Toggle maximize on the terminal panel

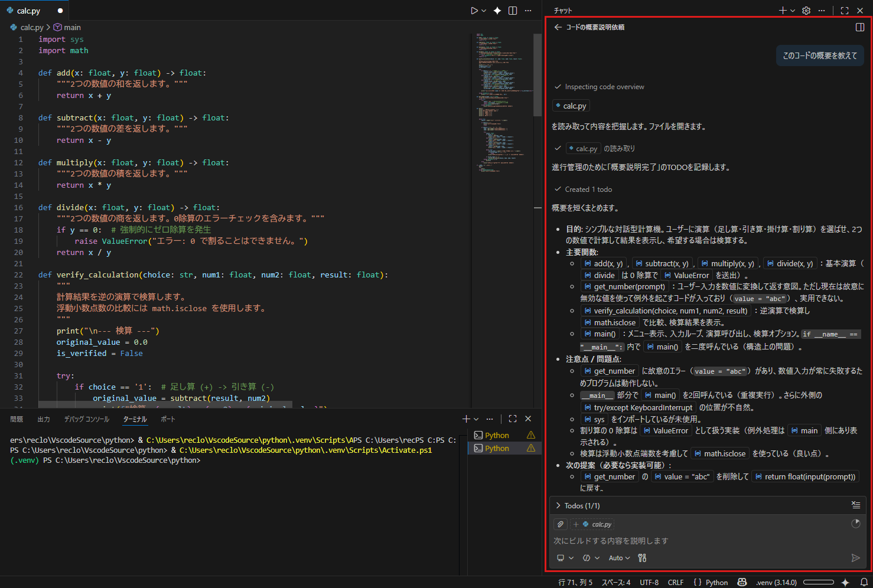click(513, 419)
